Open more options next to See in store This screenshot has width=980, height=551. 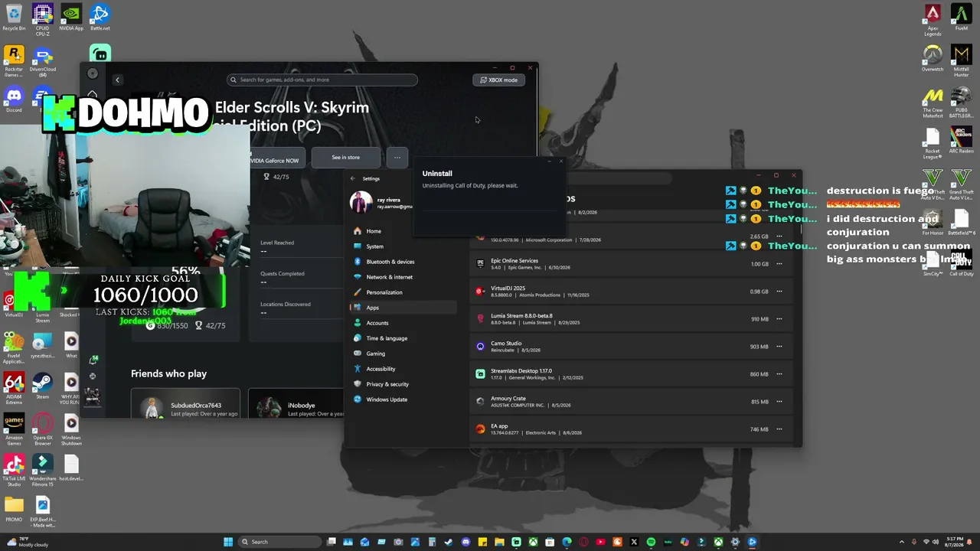(x=397, y=158)
